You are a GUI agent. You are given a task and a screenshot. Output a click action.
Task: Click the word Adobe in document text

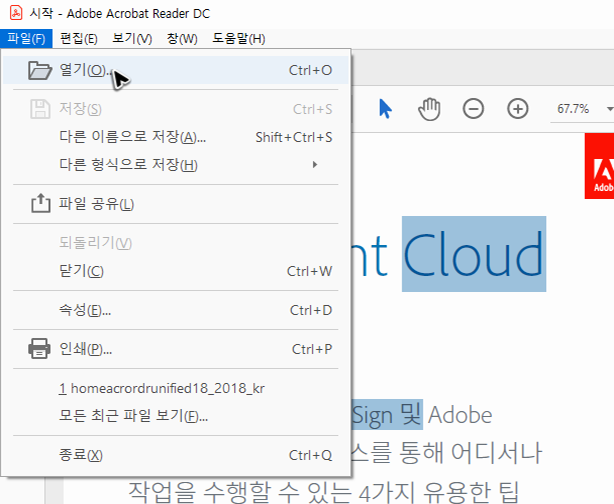point(460,415)
